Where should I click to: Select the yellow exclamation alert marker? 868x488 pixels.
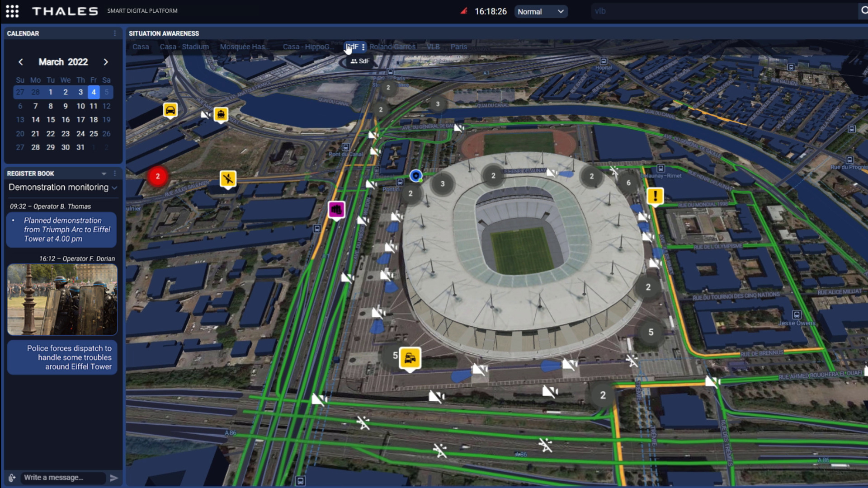(x=655, y=196)
